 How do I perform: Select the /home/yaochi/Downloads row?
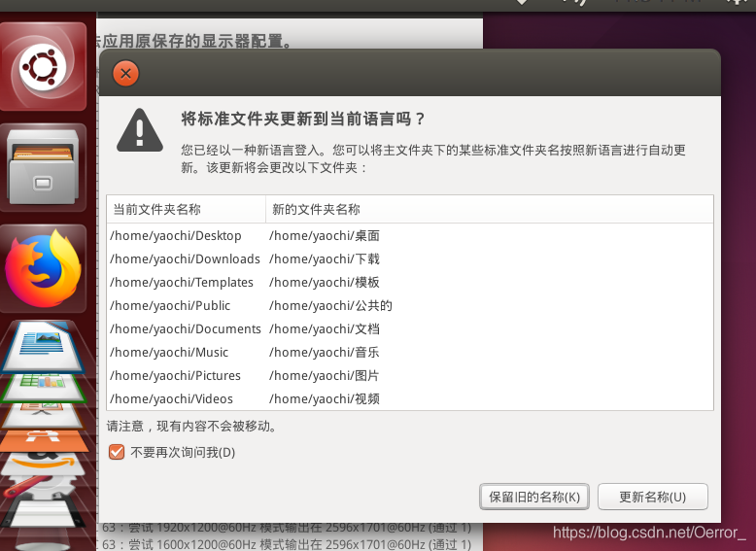(410, 258)
